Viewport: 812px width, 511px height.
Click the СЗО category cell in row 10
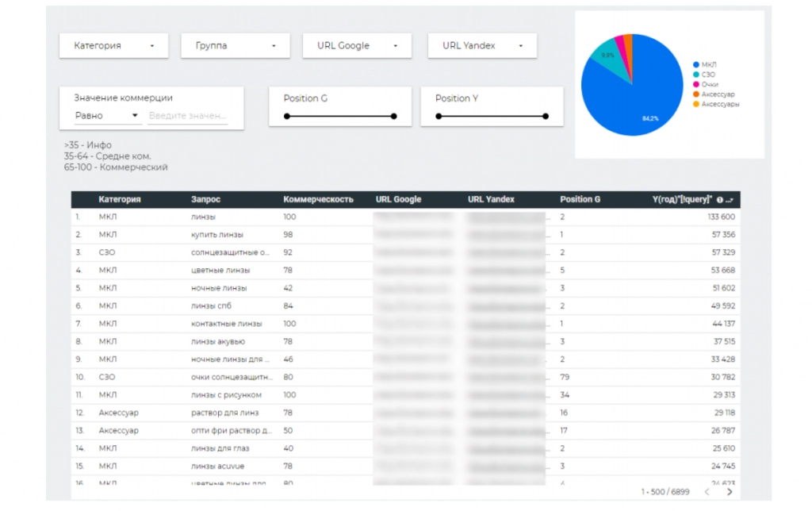(x=107, y=377)
